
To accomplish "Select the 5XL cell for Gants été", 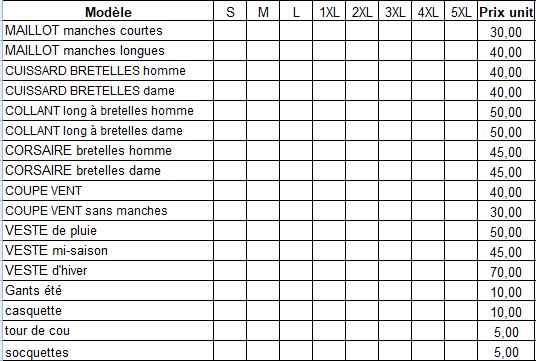I will [x=461, y=291].
